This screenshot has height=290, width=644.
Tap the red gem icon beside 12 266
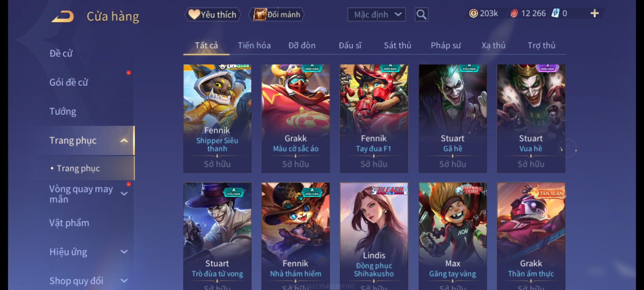(x=514, y=13)
